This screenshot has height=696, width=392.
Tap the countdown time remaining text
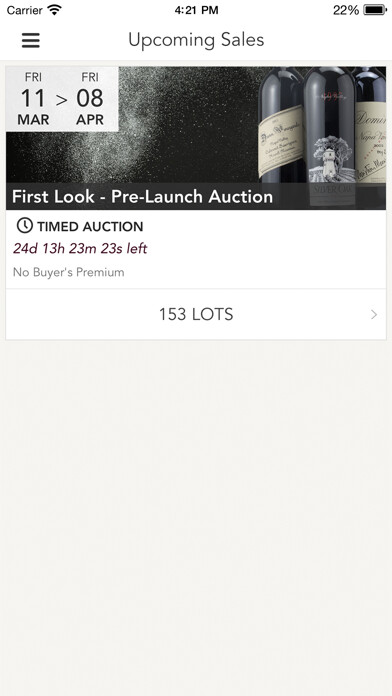coord(80,248)
